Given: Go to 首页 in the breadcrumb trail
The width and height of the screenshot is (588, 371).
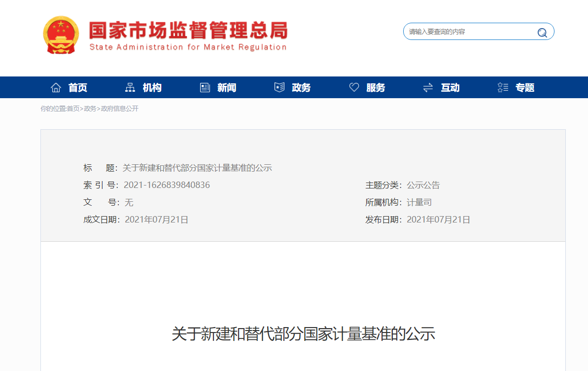Looking at the screenshot, I should tap(73, 109).
